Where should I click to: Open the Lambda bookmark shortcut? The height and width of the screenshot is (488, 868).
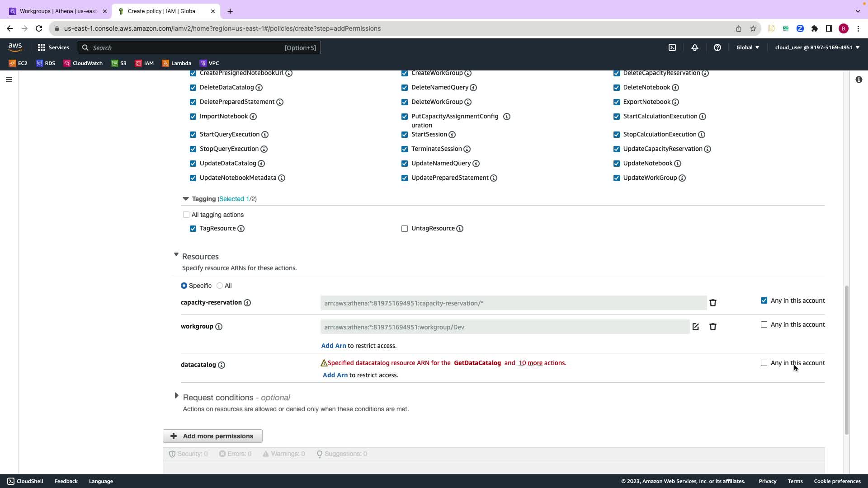[177, 63]
